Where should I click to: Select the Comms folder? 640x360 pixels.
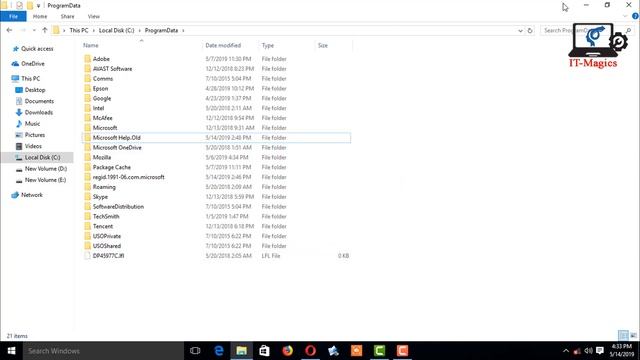[x=103, y=79]
